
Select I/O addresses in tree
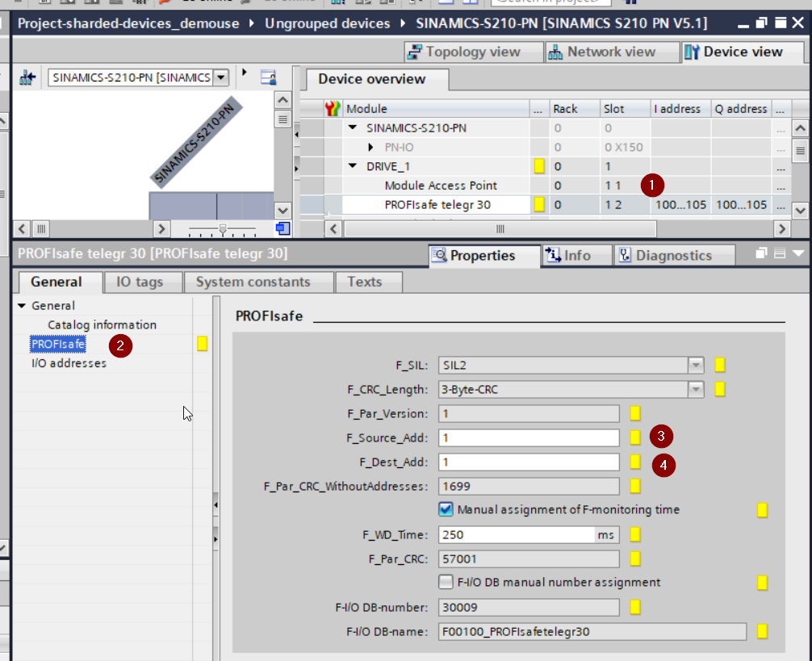tap(69, 363)
